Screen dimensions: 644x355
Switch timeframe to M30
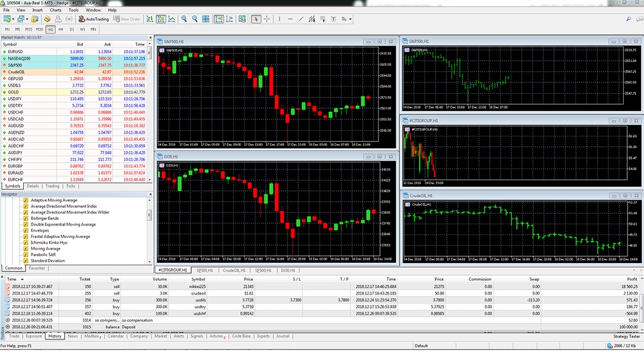[x=40, y=30]
